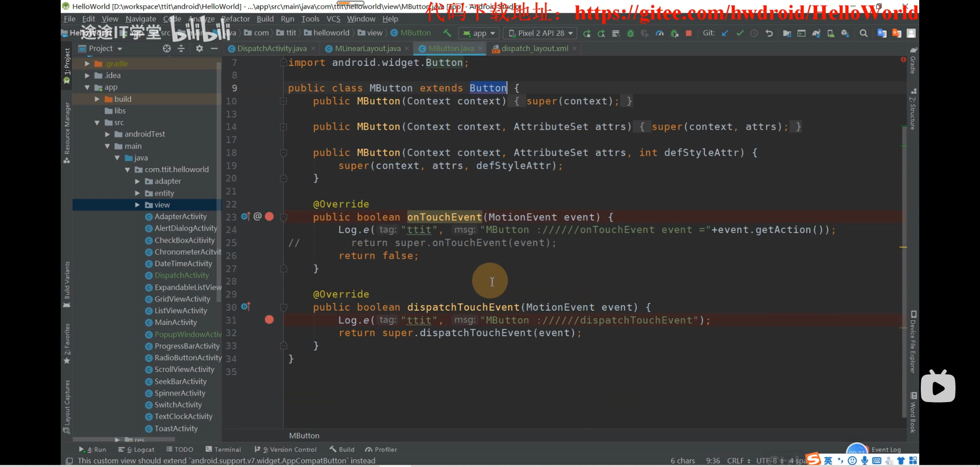The width and height of the screenshot is (980, 467).
Task: Click the locate-in-project crosshair icon
Action: pyautogui.click(x=167, y=49)
